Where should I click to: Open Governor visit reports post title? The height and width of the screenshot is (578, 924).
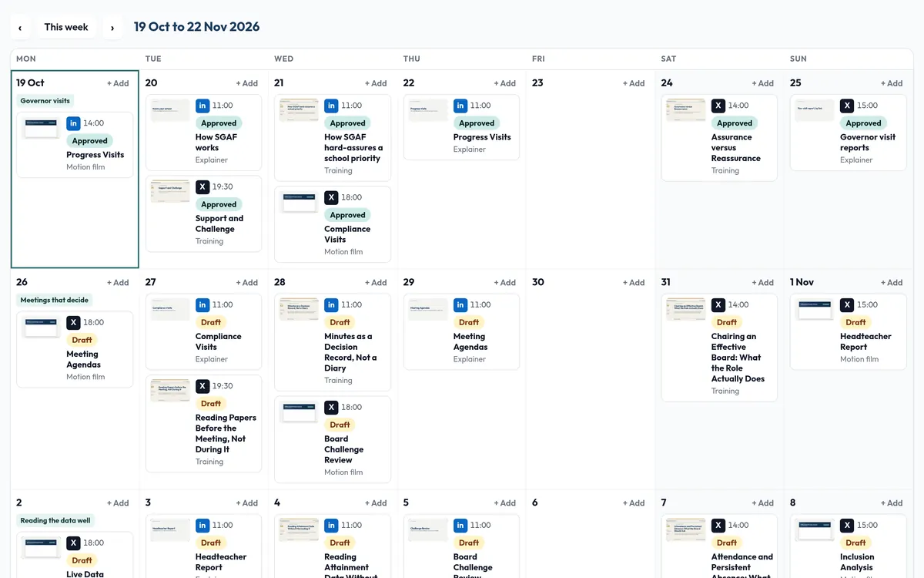(868, 143)
